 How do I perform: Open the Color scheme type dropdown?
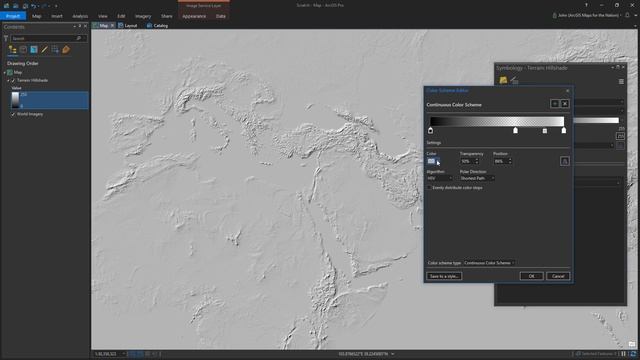click(489, 263)
